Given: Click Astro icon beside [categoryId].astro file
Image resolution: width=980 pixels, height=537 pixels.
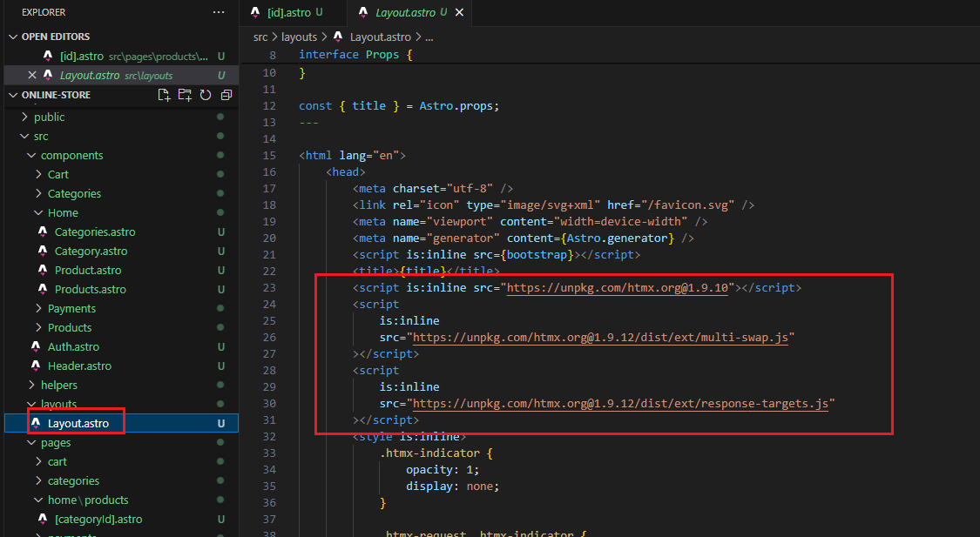Looking at the screenshot, I should point(43,519).
